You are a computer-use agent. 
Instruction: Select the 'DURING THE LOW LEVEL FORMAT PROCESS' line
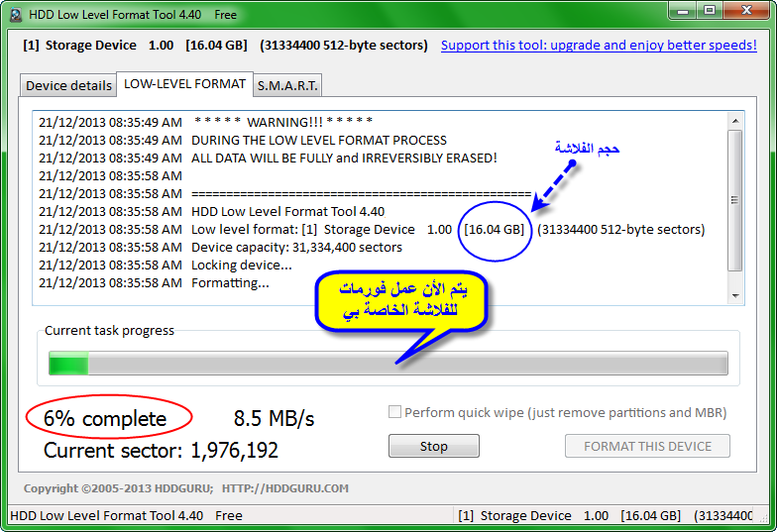coord(243,140)
